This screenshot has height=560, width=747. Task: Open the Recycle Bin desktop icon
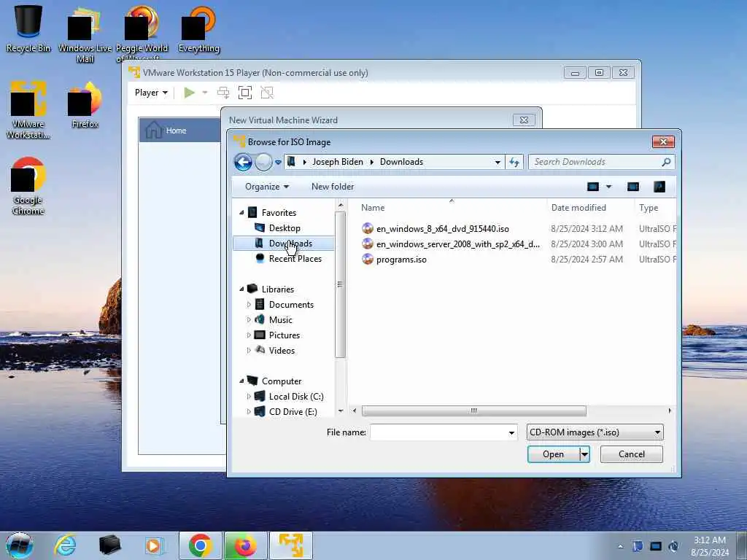(x=28, y=28)
